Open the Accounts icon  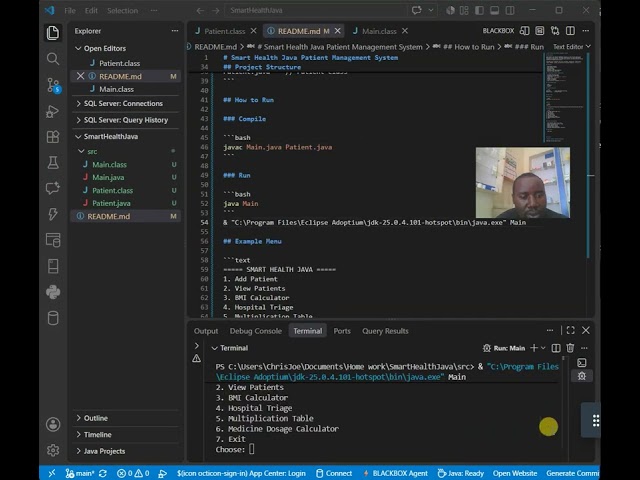coord(53,424)
